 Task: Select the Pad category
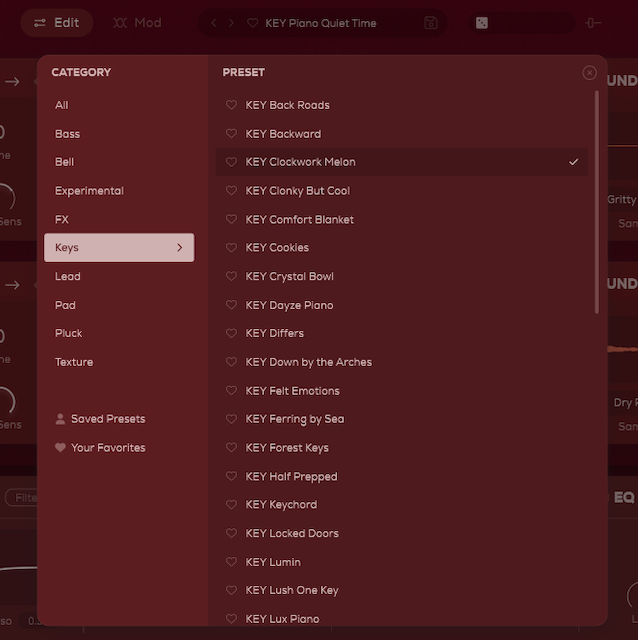[x=65, y=305]
